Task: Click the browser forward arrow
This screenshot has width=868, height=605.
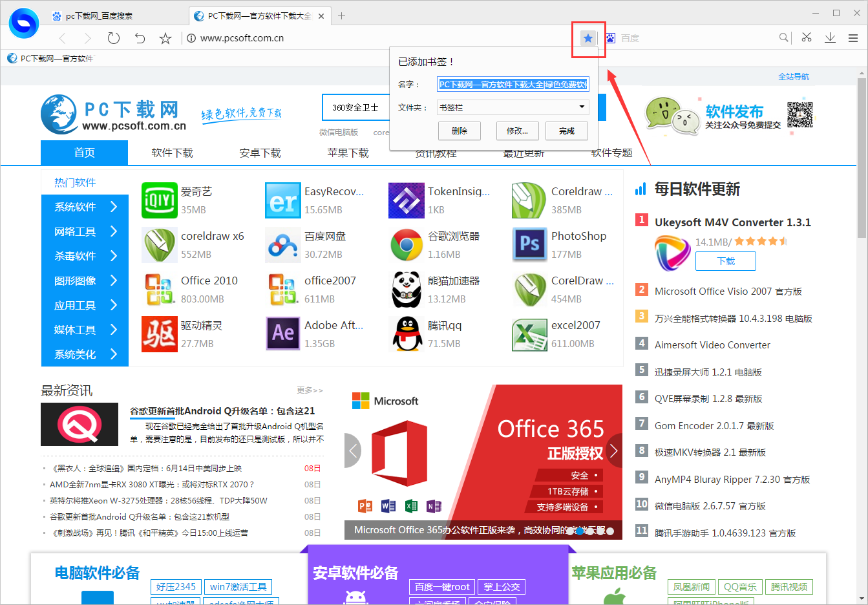Action: 89,38
